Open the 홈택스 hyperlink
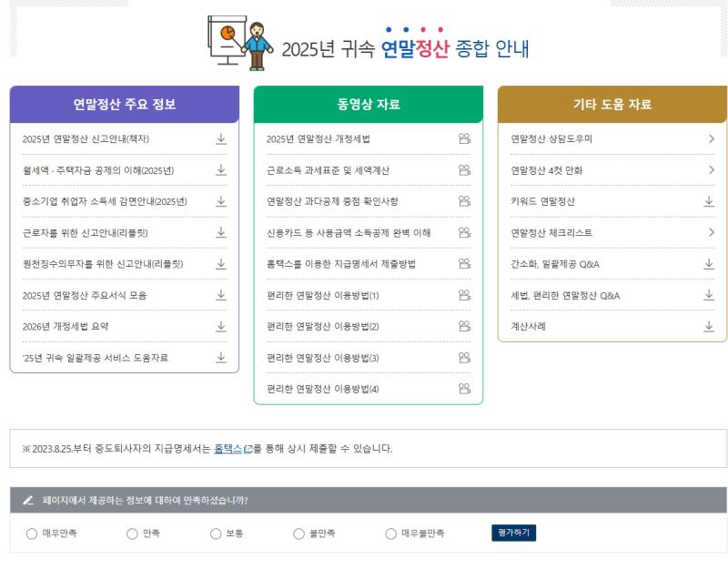The image size is (728, 580). [228, 449]
